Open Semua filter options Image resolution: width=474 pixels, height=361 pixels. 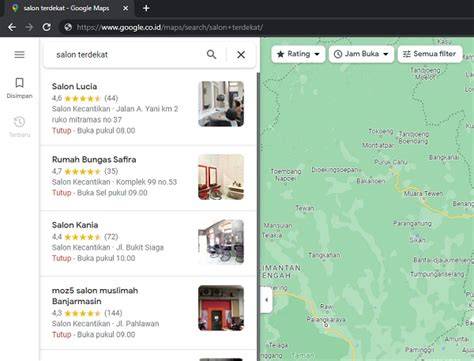430,54
